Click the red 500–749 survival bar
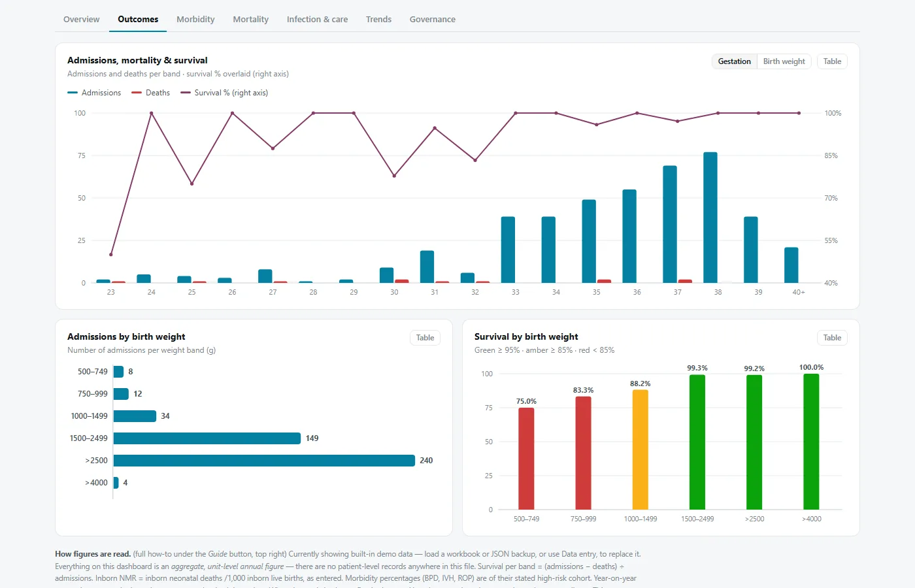Image resolution: width=915 pixels, height=588 pixels. coord(526,459)
